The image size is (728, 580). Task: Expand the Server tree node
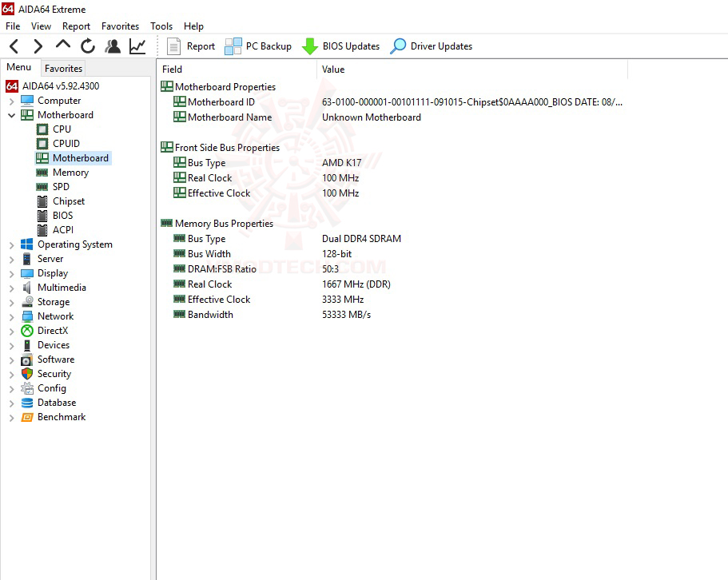click(12, 260)
